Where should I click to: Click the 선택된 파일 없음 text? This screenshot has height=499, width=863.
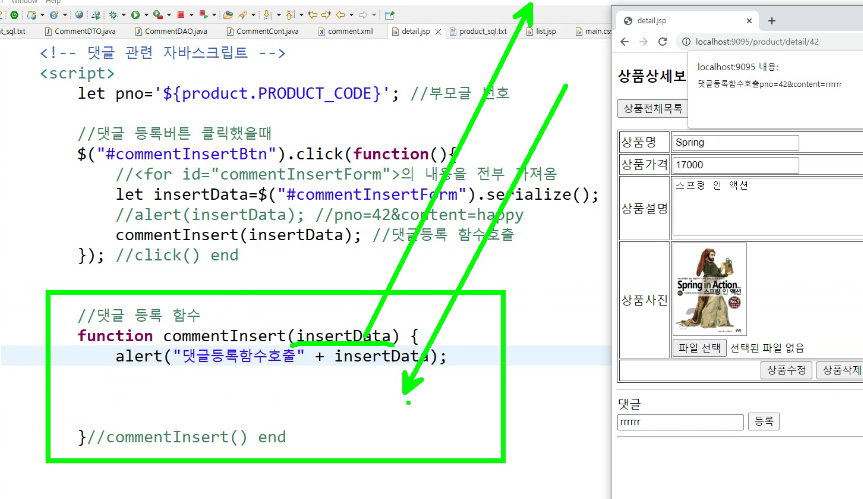767,348
